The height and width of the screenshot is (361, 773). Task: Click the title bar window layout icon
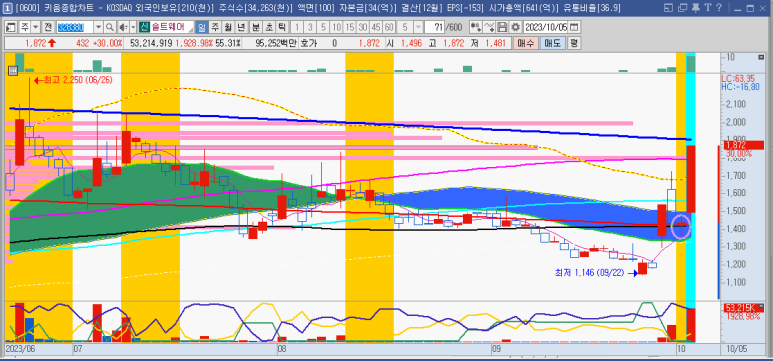pyautogui.click(x=668, y=7)
